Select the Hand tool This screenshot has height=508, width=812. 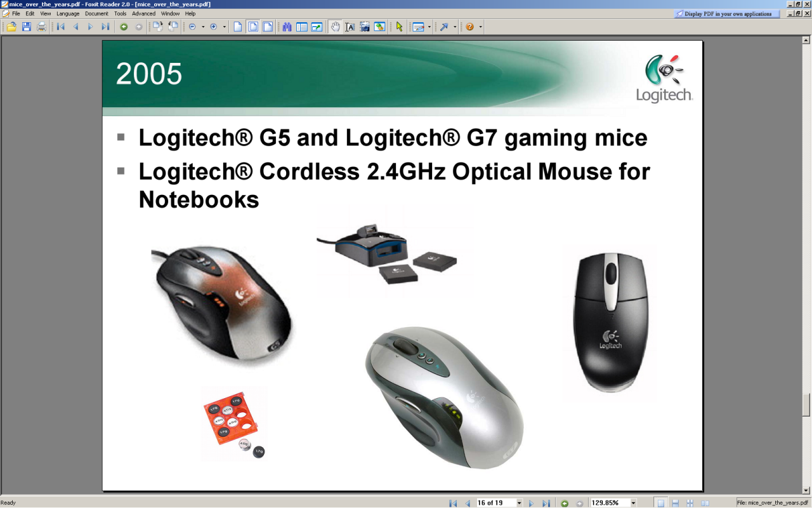click(335, 27)
